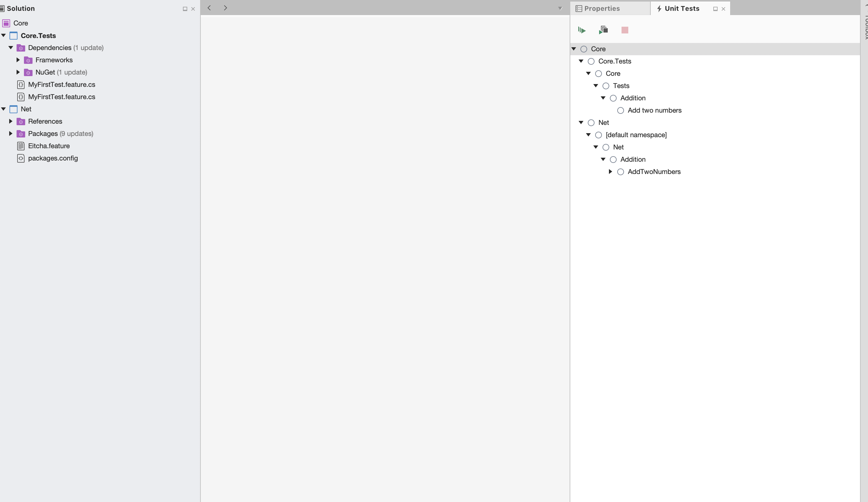Click the forward navigation arrow
Screen dimensions: 868x502
coord(225,8)
